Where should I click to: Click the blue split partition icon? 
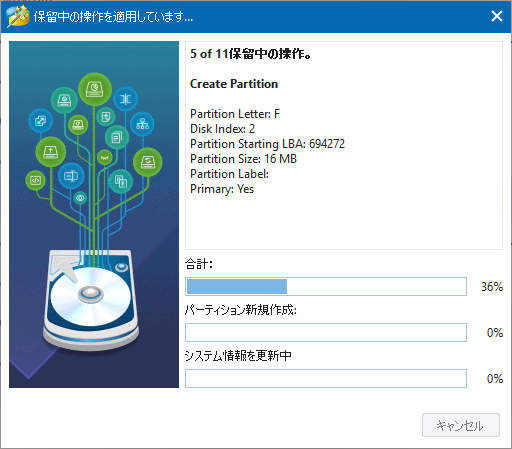125,99
